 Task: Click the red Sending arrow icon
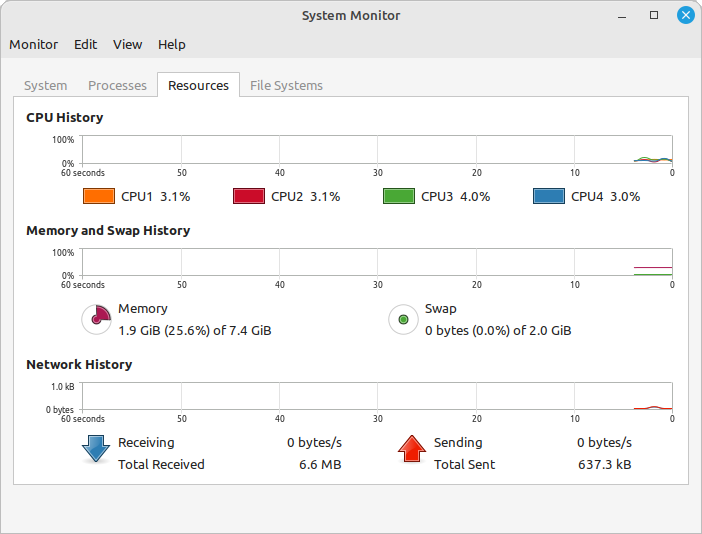(x=412, y=449)
